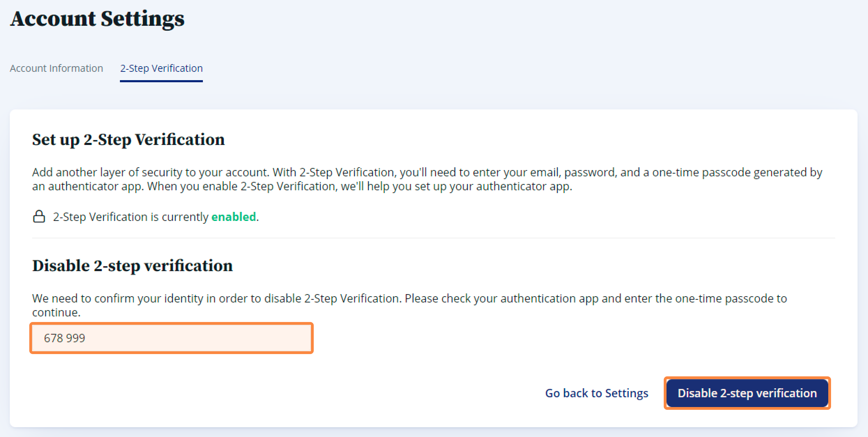This screenshot has height=437, width=868.
Task: Click the "authenticator app" sentence in the setup description
Action: point(359,186)
